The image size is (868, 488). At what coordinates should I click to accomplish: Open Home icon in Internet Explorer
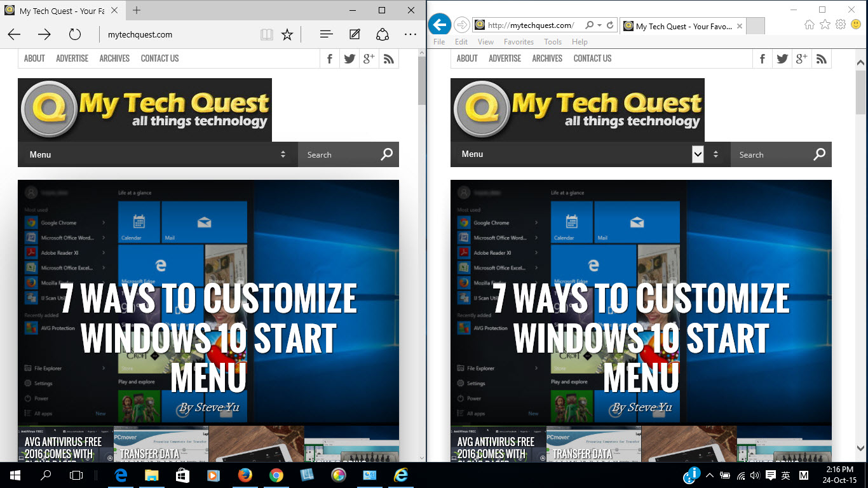(x=809, y=25)
